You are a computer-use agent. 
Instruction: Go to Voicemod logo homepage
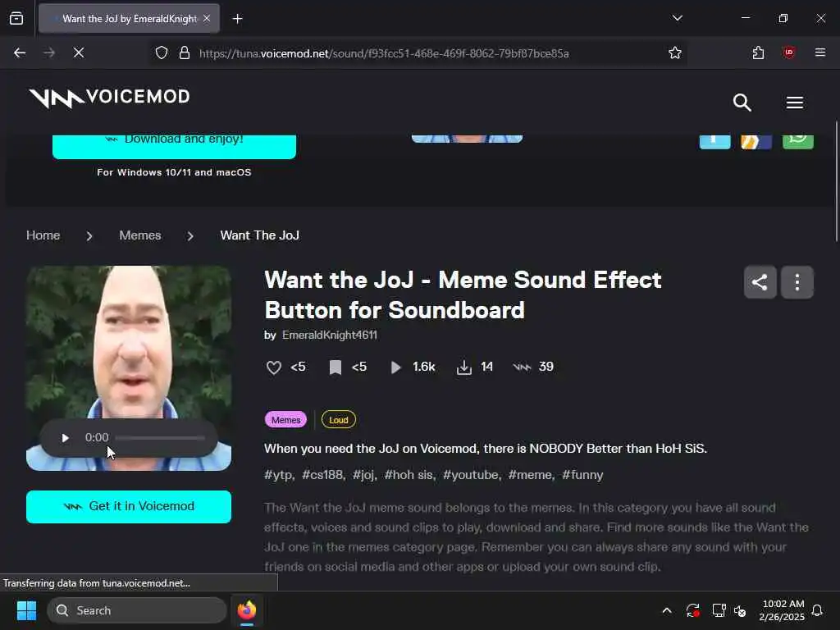click(109, 98)
